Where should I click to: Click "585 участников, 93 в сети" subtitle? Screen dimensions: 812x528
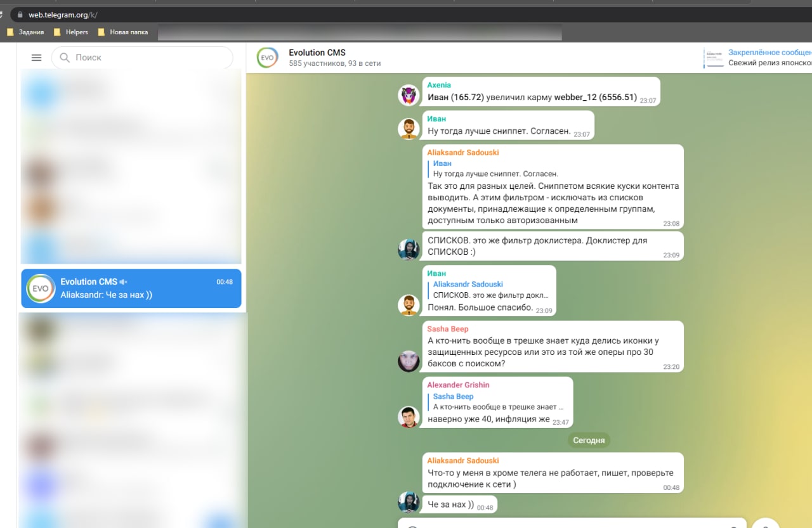click(335, 63)
